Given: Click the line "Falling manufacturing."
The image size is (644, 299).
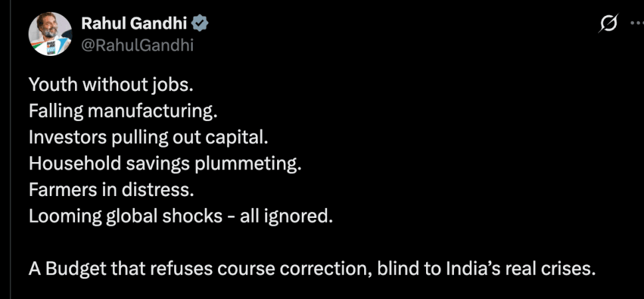Looking at the screenshot, I should [x=123, y=112].
